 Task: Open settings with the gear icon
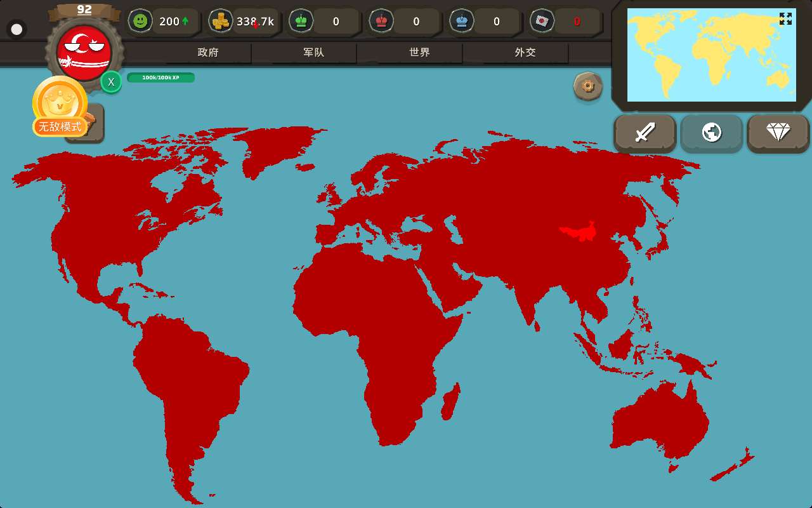click(x=588, y=86)
